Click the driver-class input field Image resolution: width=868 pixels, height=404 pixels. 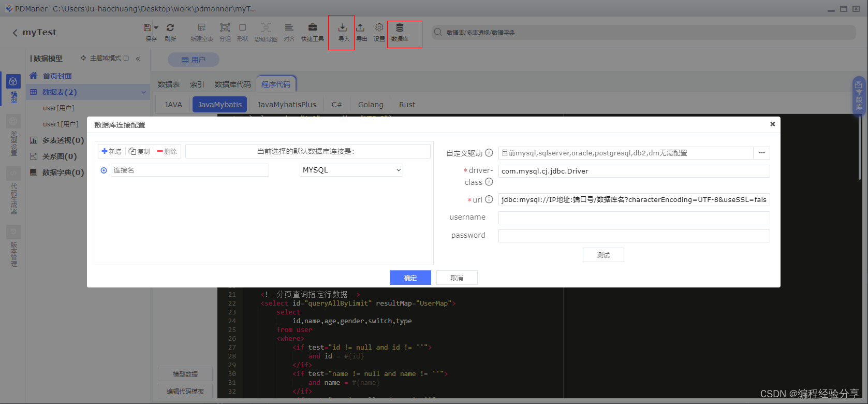634,171
